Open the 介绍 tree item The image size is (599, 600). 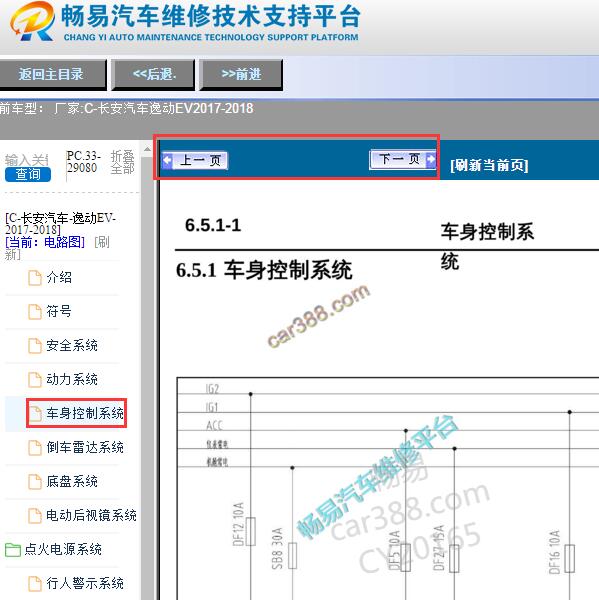pyautogui.click(x=59, y=277)
